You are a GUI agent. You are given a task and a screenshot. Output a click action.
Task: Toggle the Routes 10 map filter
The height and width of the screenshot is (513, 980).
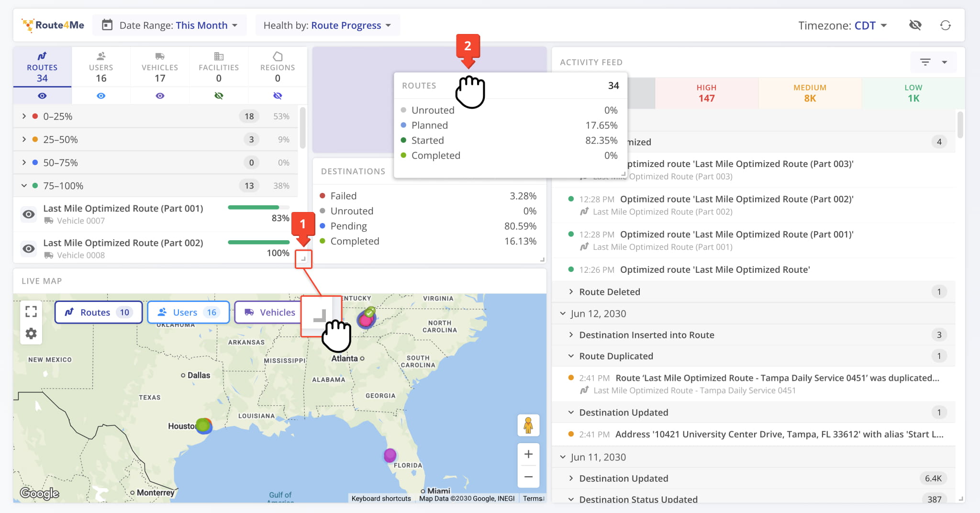click(99, 312)
